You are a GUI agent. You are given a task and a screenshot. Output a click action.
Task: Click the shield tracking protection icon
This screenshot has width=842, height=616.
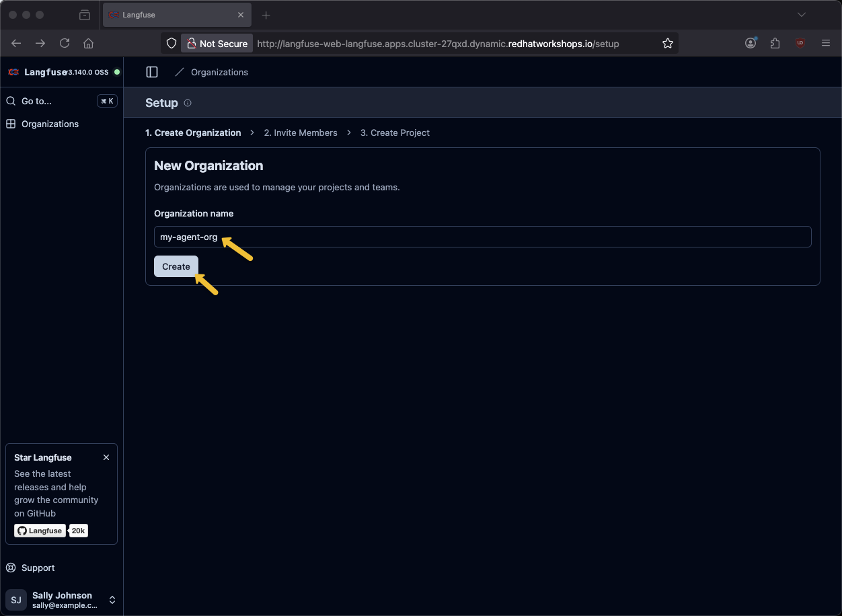[x=171, y=44]
